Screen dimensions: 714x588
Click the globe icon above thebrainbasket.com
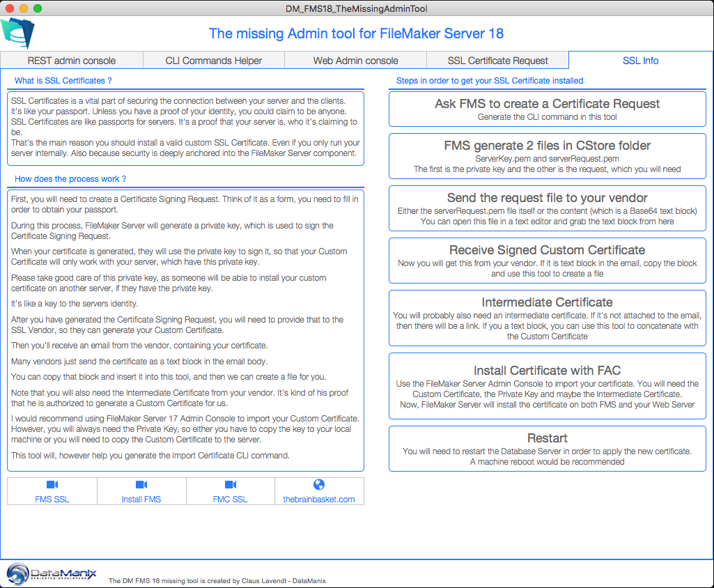(319, 484)
